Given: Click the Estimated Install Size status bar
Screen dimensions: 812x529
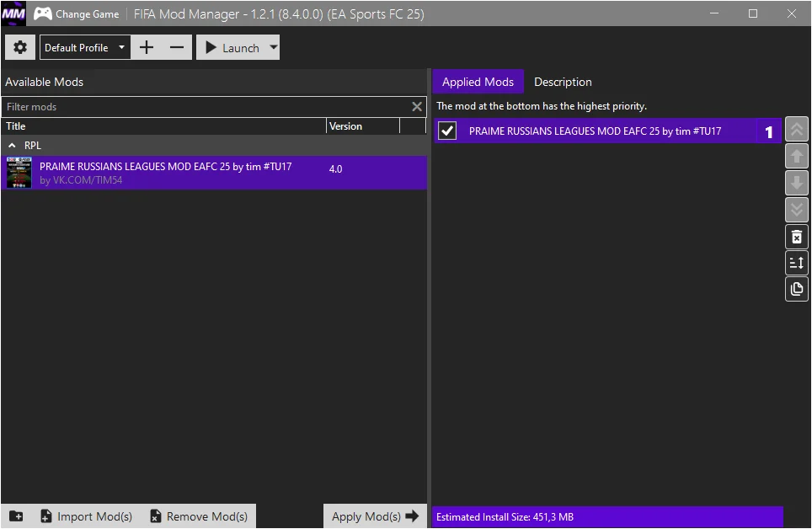Looking at the screenshot, I should tap(607, 517).
